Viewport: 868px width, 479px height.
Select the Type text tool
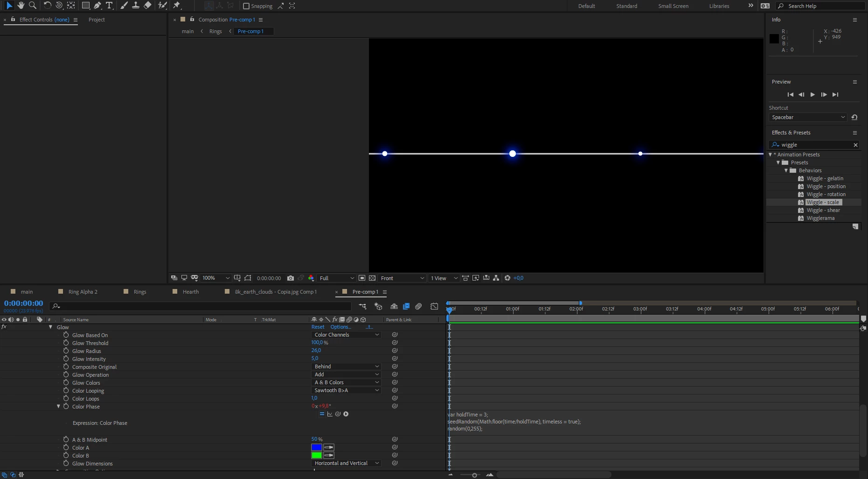109,6
